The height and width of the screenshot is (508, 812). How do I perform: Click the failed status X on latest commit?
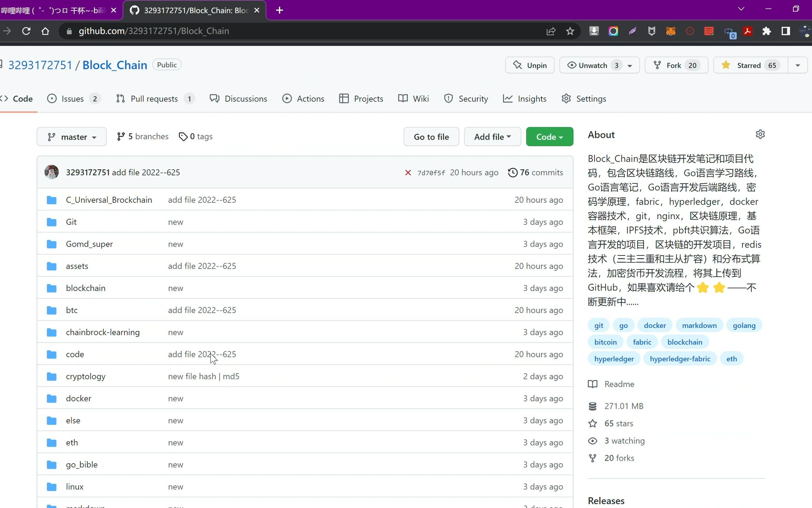coord(408,173)
